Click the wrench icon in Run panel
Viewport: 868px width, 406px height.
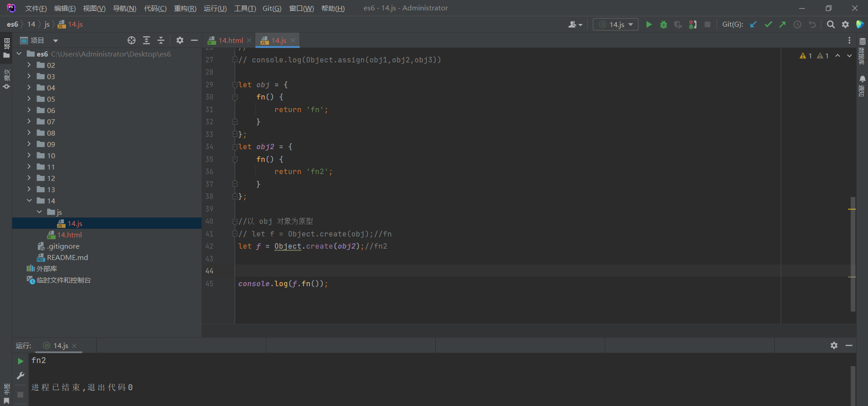tap(20, 376)
